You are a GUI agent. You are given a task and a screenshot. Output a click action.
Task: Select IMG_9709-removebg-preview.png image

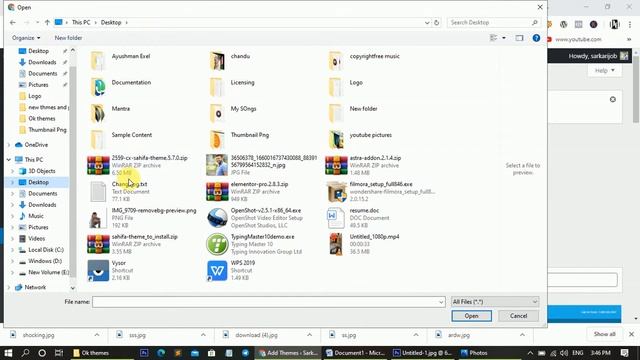142,218
